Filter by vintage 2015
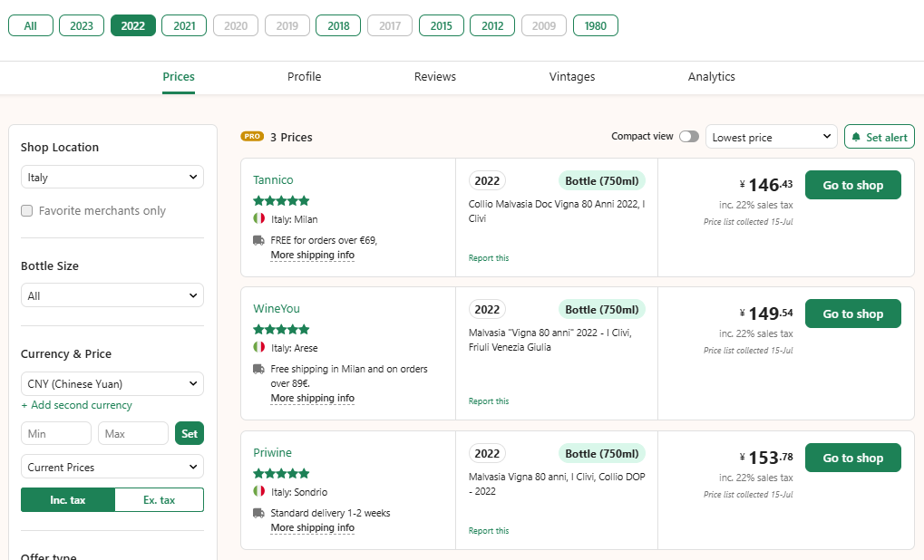 pos(442,26)
